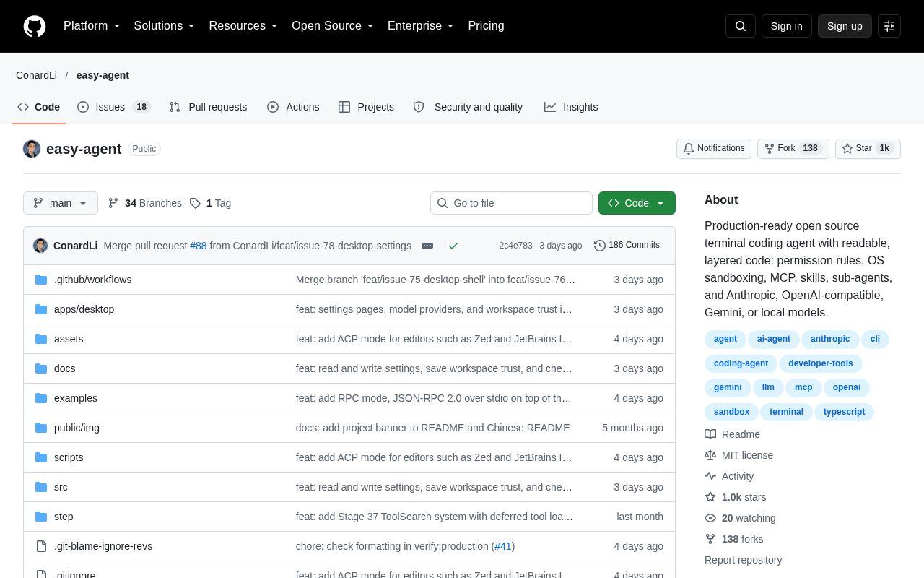Viewport: 924px width, 578px height.
Task: Click the tag icon next to 1 Tag
Action: 195,203
